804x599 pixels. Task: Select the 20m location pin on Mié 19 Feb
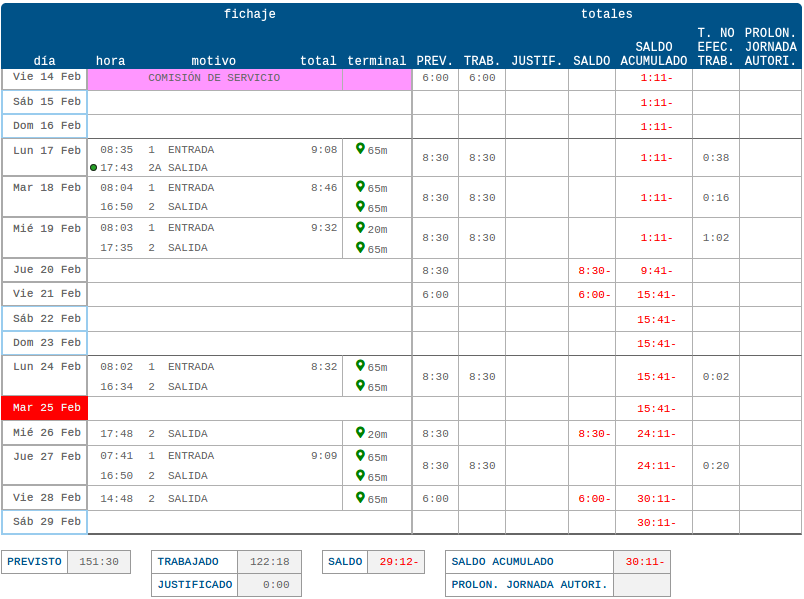coord(360,228)
